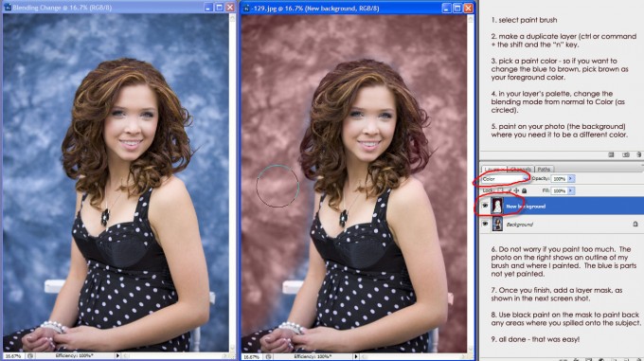This screenshot has height=361, width=644.
Task: Click Efficiency readout in Blending Change window
Action: click(74, 355)
